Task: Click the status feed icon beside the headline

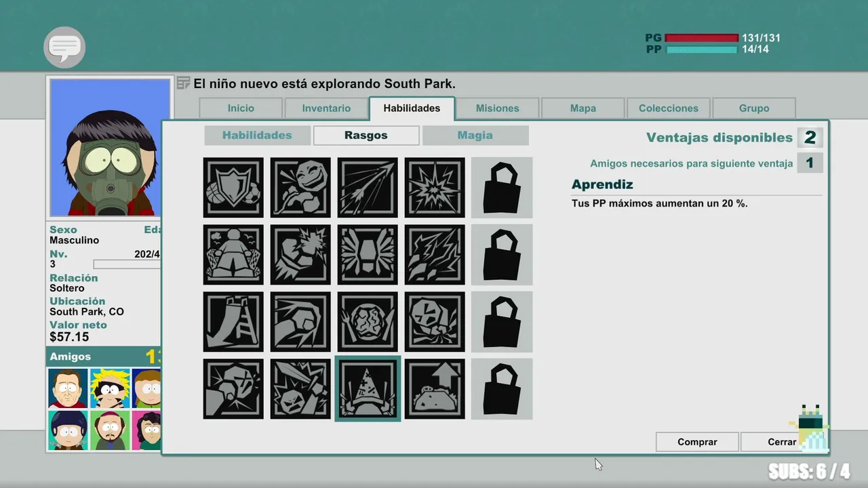Action: pyautogui.click(x=183, y=83)
